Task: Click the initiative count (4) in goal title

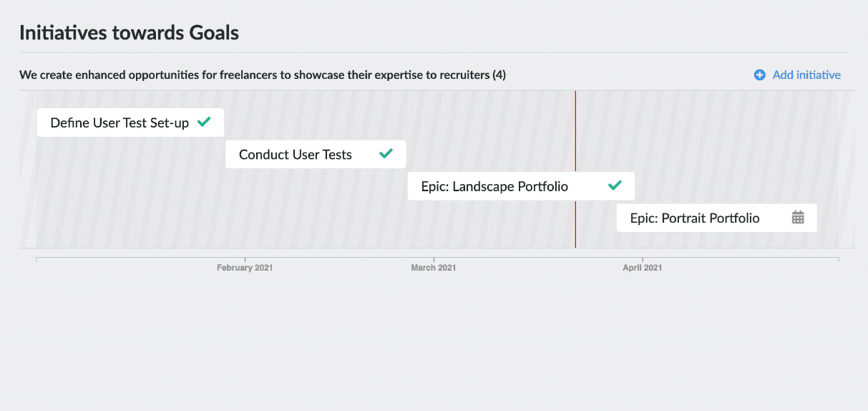Action: [x=499, y=74]
